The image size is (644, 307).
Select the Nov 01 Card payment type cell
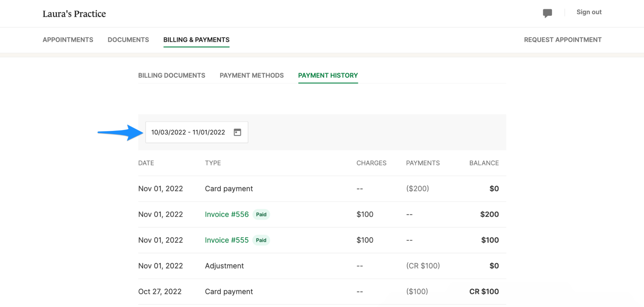click(229, 189)
